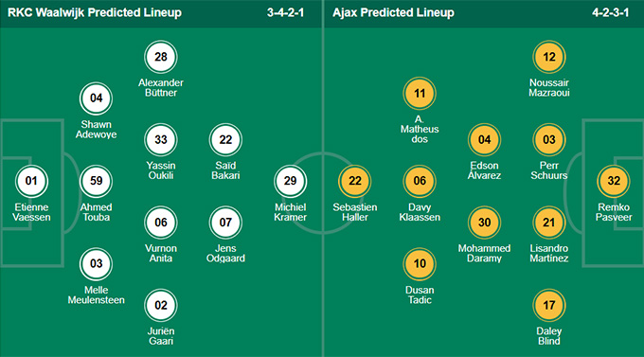This screenshot has width=644, height=357.
Task: Click the Ajax Predicted Lineup heading
Action: coord(393,12)
